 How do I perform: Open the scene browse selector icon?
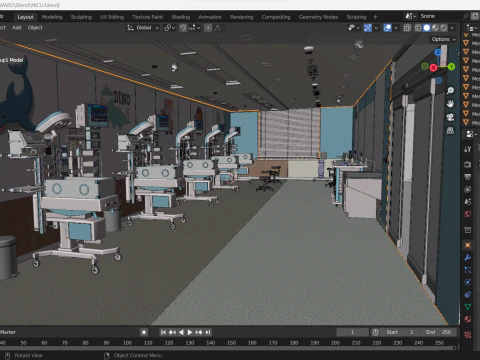[410, 16]
